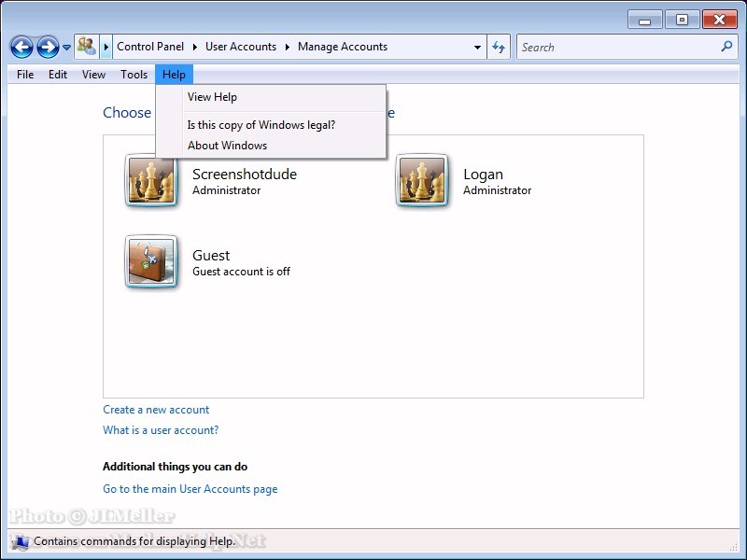Open the address bar history dropdown
747x560 pixels.
pyautogui.click(x=477, y=48)
